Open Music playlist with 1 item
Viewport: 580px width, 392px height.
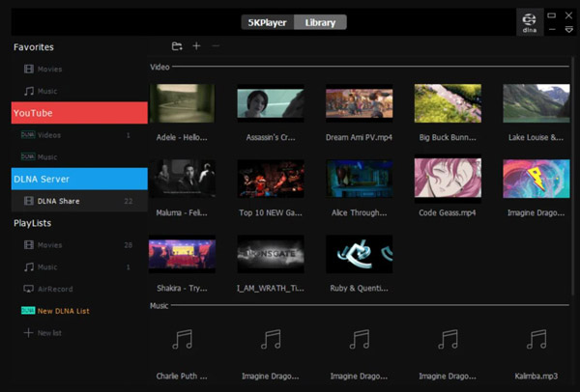(x=79, y=266)
